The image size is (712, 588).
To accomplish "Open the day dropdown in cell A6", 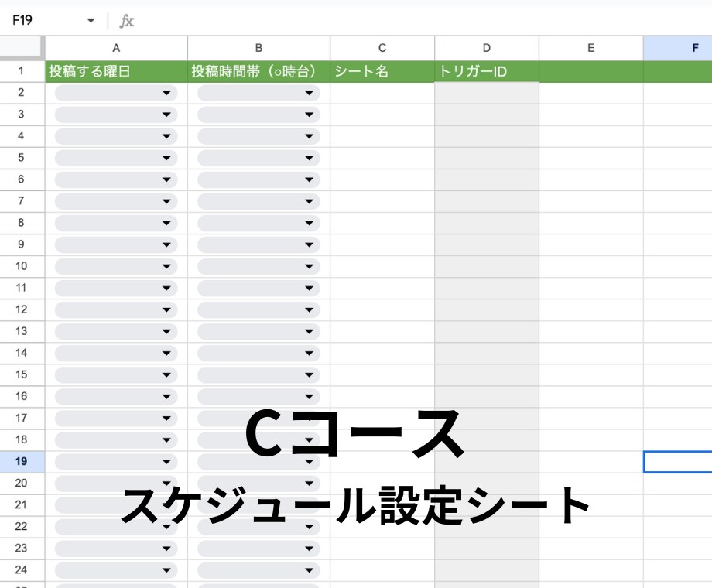I will [166, 179].
